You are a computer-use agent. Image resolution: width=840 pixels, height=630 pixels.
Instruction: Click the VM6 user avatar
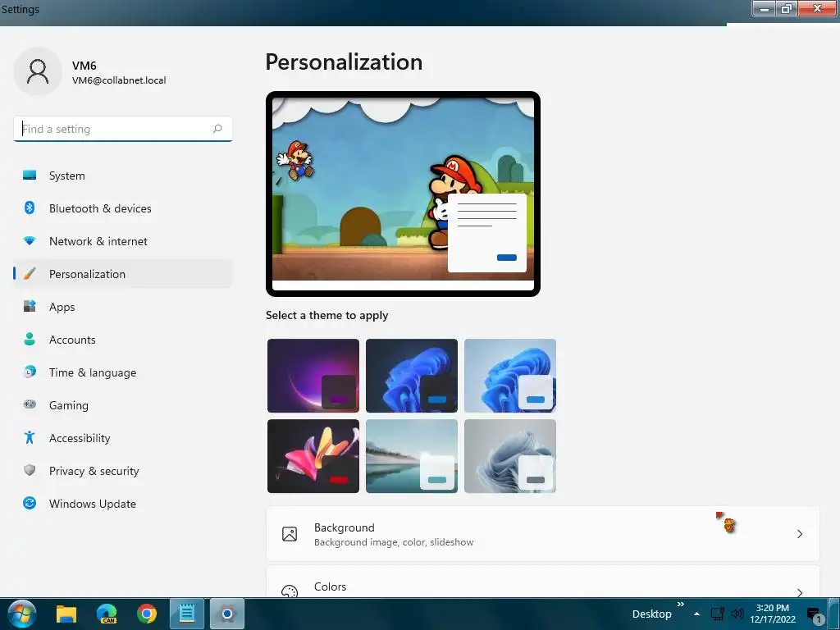pyautogui.click(x=38, y=71)
